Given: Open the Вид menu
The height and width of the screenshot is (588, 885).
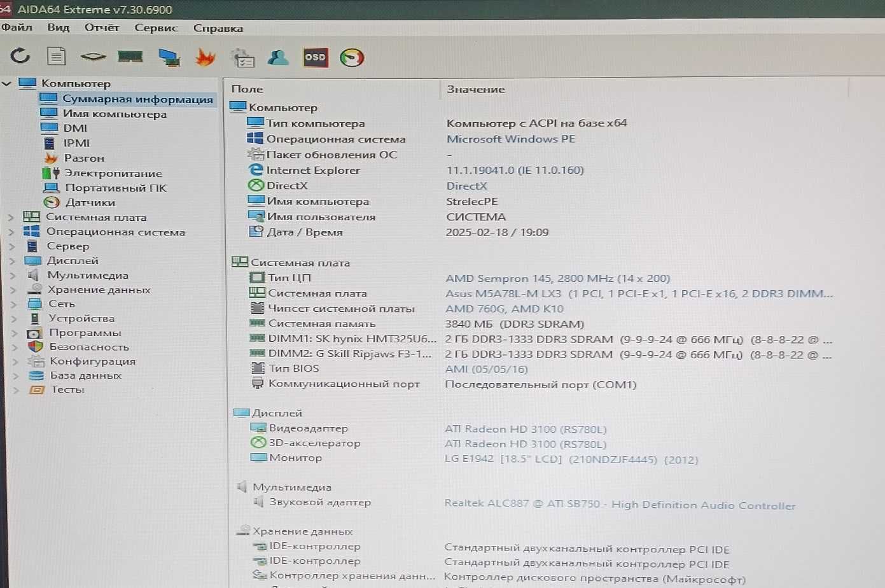Looking at the screenshot, I should [x=58, y=27].
